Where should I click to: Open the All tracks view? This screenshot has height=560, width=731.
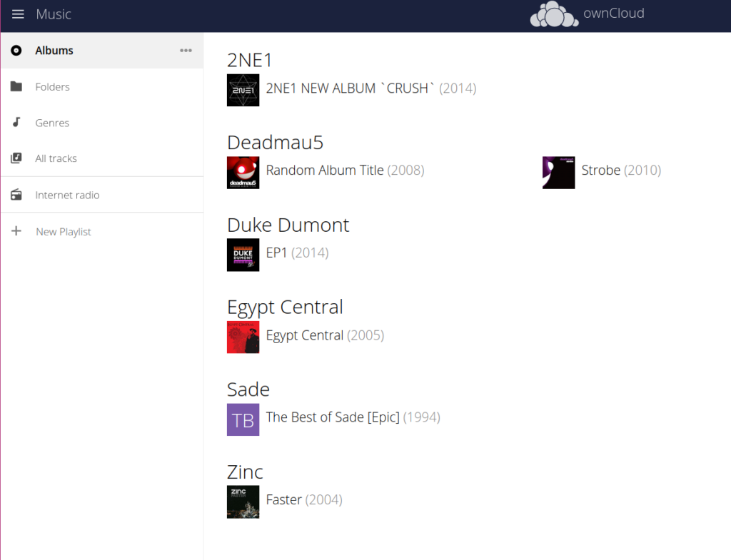(x=102, y=158)
